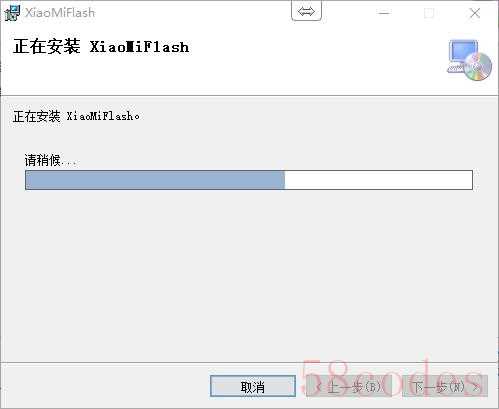The image size is (499, 409).
Task: Continue with the 下一步(N) button
Action: [445, 387]
